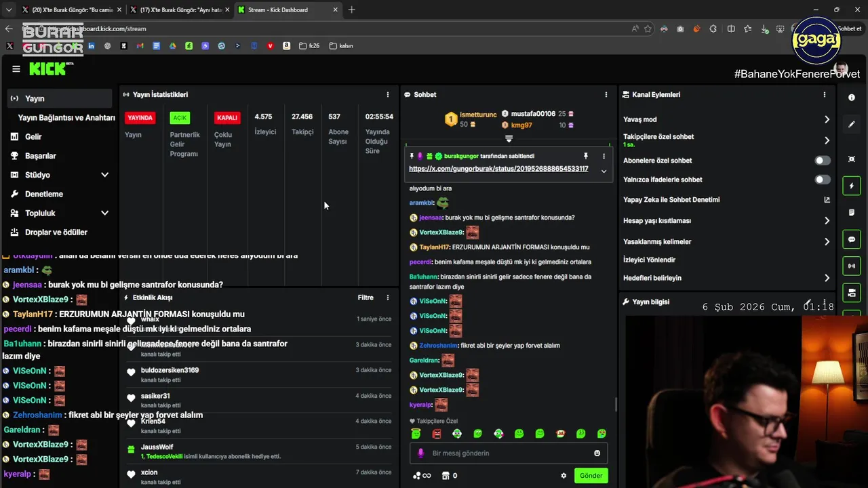Select Yayın in left sidebar
The width and height of the screenshot is (868, 488).
coord(59,98)
